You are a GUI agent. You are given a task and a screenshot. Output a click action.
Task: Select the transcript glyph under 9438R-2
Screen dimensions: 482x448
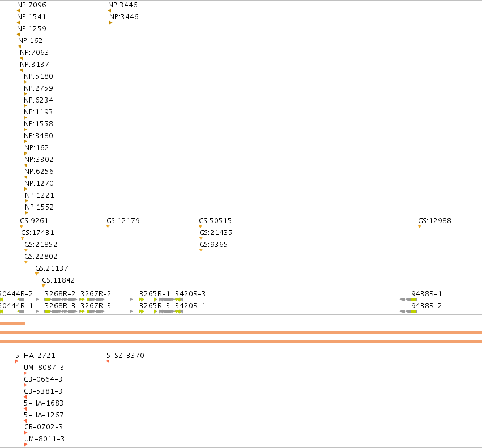408,312
